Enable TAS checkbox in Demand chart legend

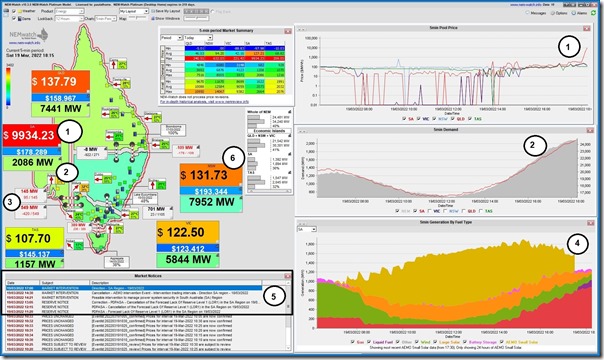[x=481, y=211]
